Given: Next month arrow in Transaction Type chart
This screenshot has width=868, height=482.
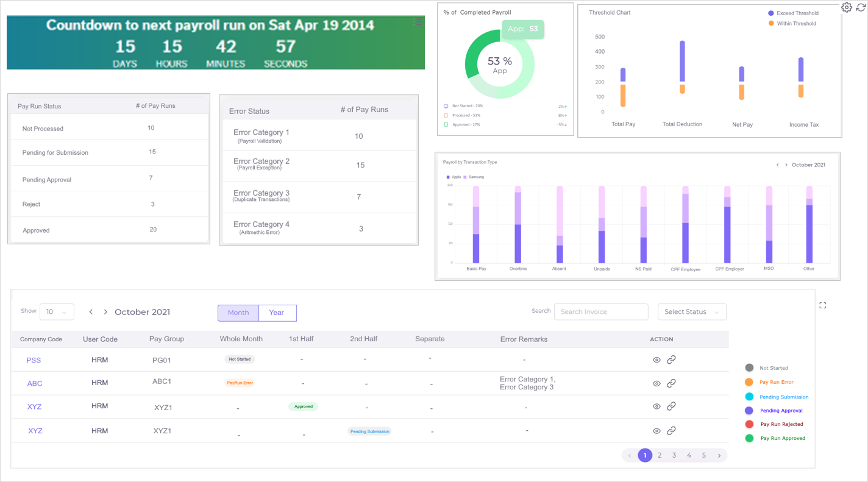Looking at the screenshot, I should pos(786,165).
